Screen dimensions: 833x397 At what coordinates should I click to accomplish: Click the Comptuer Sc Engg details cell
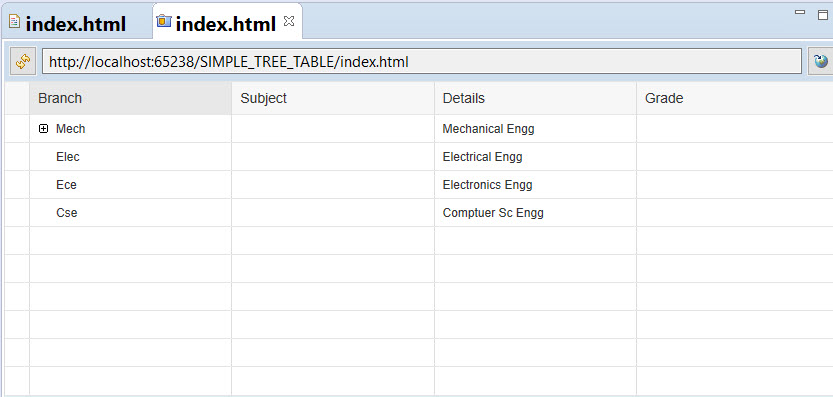tap(535, 213)
